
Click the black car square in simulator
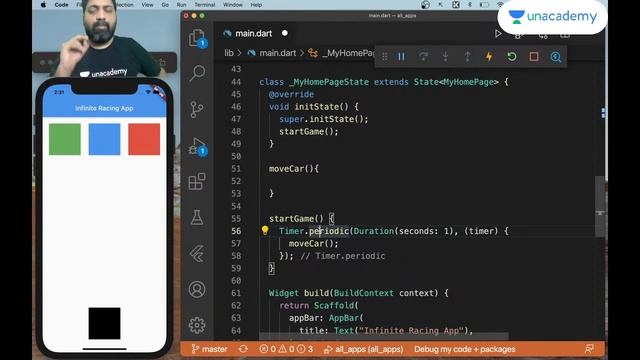click(x=104, y=323)
